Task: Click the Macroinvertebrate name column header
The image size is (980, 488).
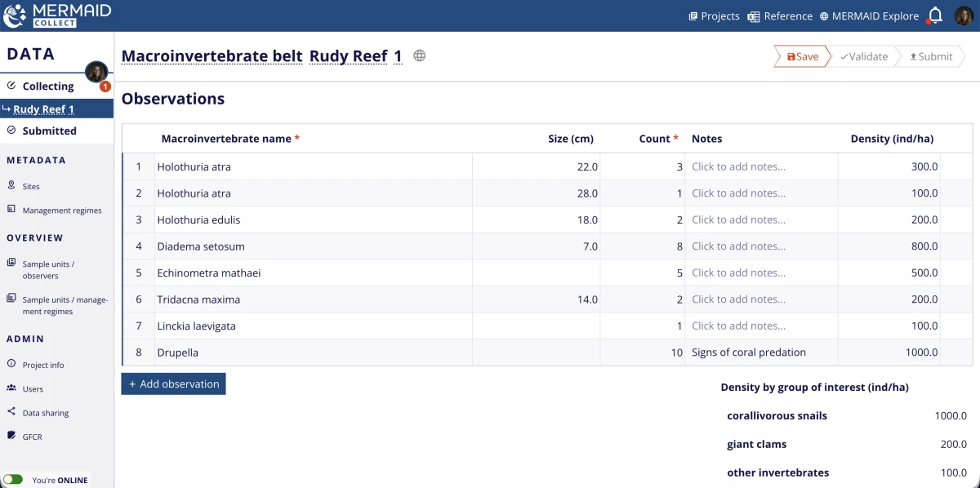Action: pos(230,139)
